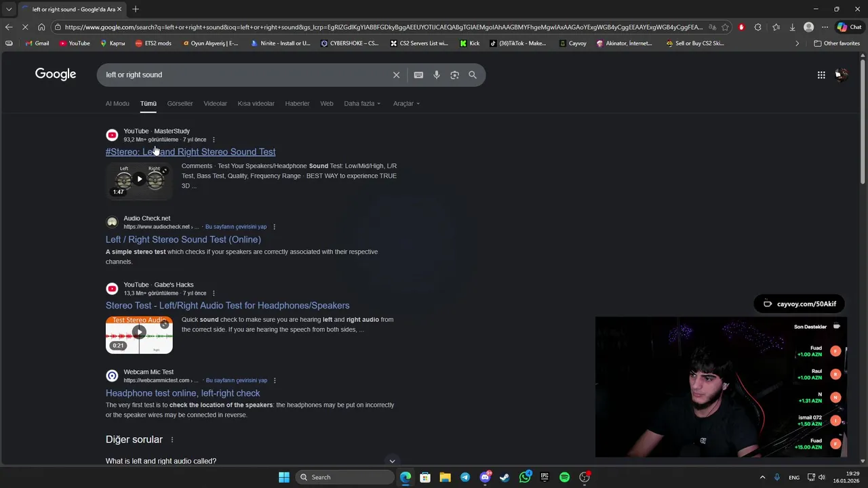Open Copilot Chat button
The height and width of the screenshot is (488, 868).
tap(849, 27)
